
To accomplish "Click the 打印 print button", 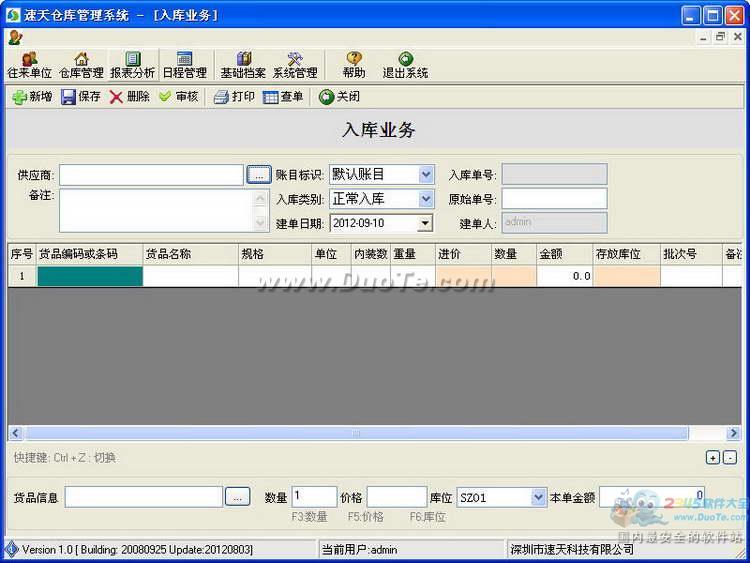I will coord(234,97).
